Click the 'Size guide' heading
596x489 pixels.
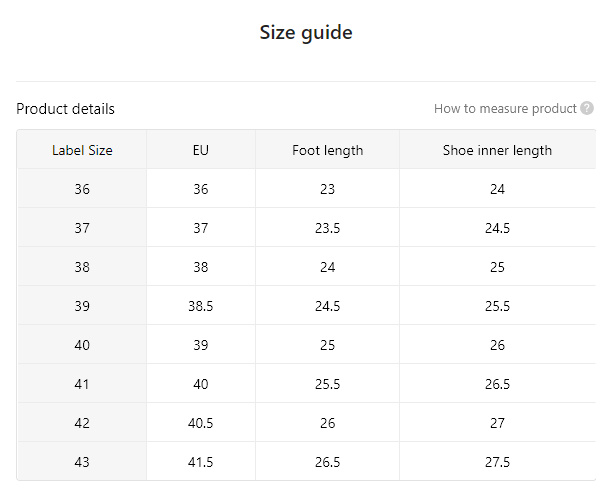(306, 33)
